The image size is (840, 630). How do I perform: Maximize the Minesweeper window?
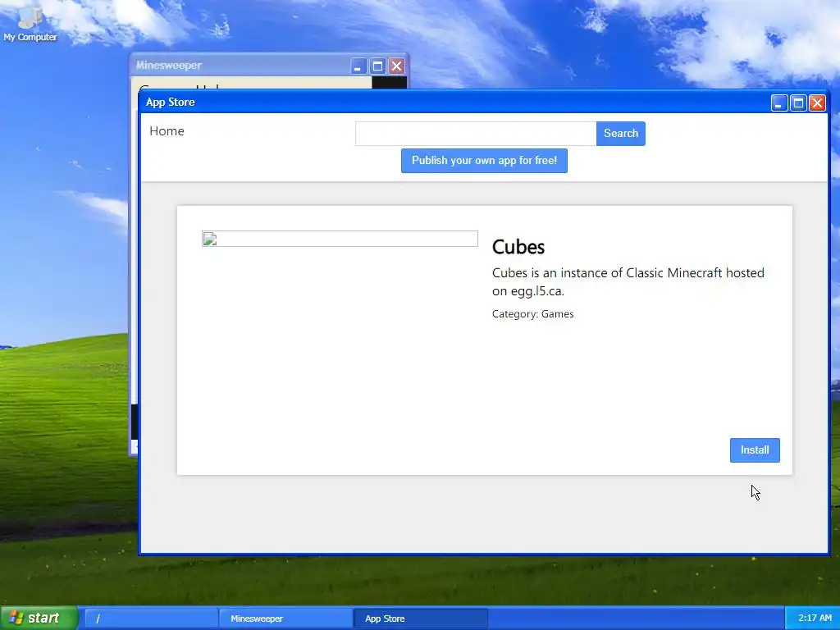(x=377, y=66)
